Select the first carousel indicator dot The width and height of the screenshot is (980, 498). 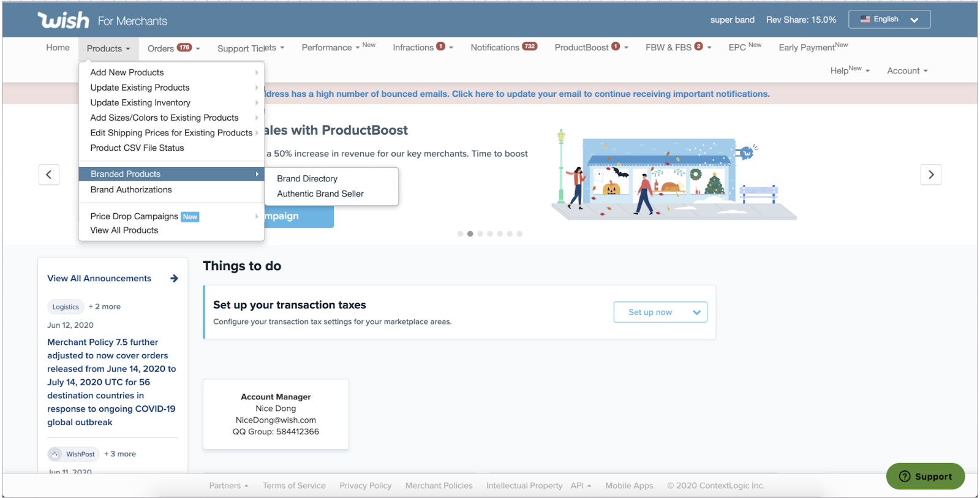point(460,234)
